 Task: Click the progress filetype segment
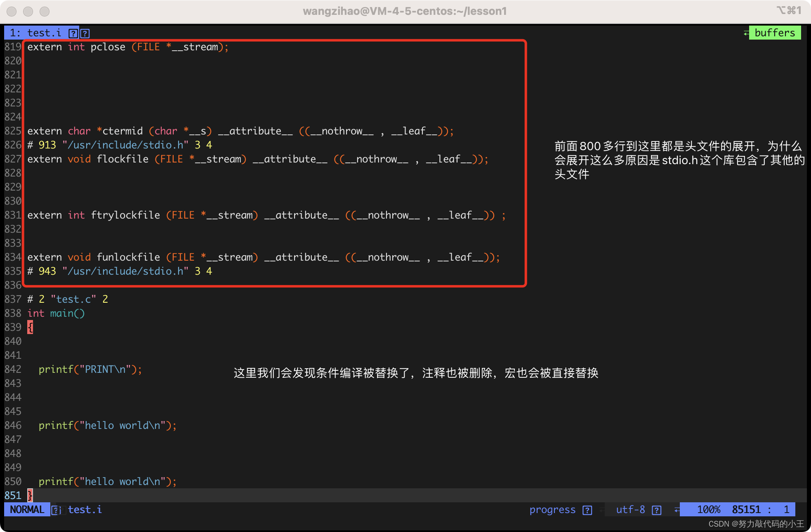[x=552, y=510]
